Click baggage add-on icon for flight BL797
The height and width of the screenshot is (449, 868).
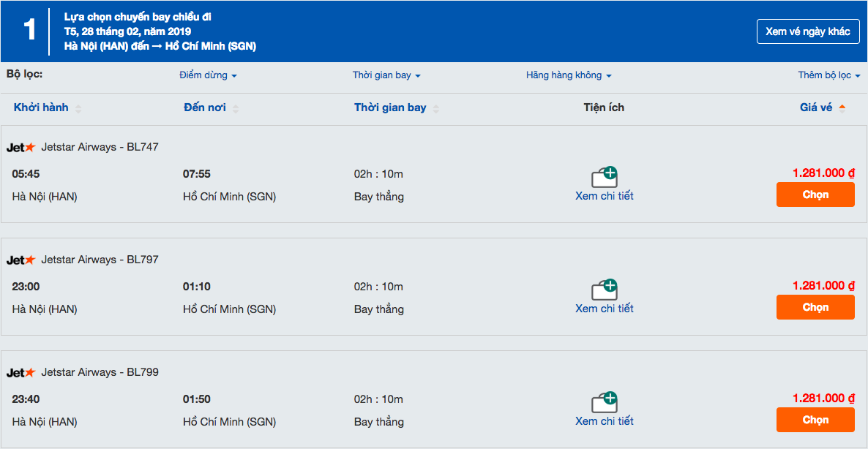(604, 290)
